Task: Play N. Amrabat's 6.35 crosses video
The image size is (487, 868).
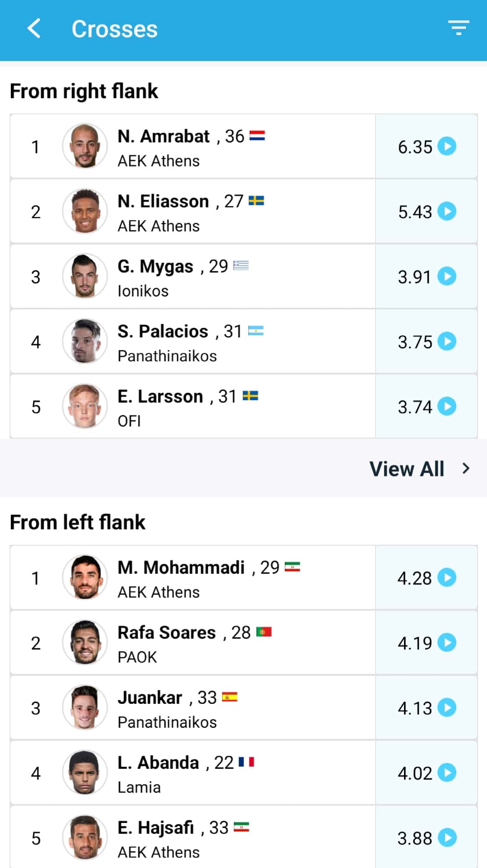Action: (x=447, y=146)
